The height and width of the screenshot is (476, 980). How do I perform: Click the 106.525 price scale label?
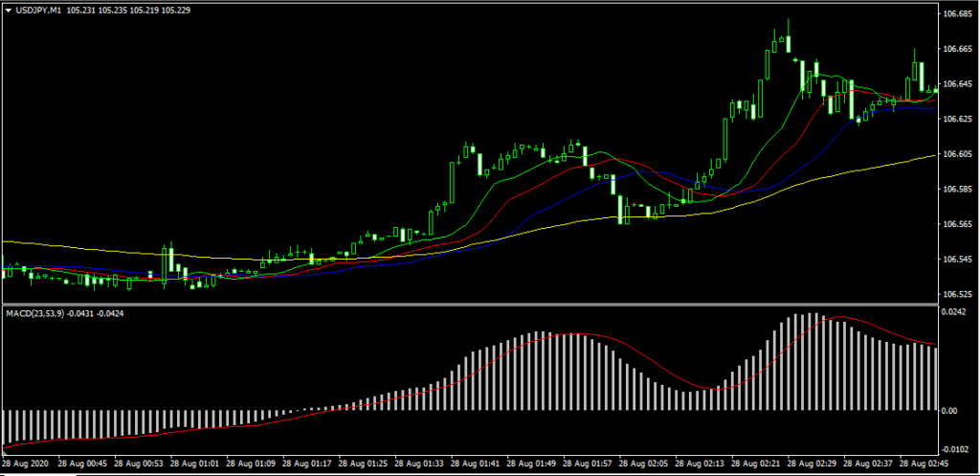click(x=959, y=294)
